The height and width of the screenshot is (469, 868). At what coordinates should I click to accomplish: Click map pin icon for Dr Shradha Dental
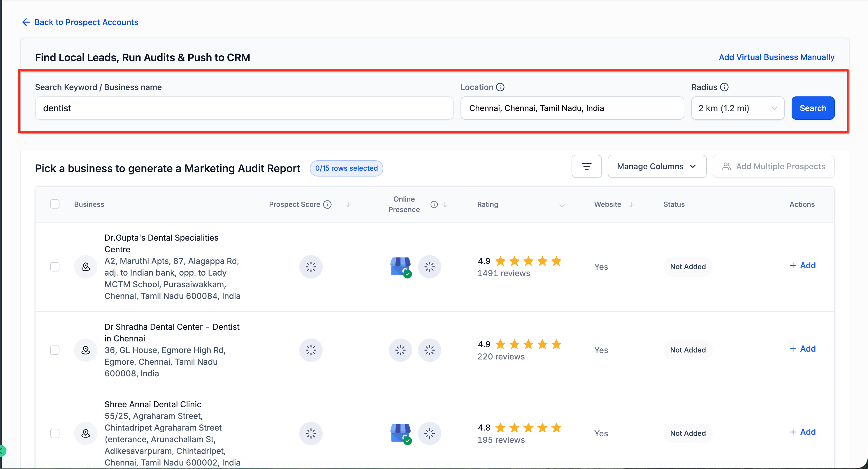pyautogui.click(x=86, y=350)
